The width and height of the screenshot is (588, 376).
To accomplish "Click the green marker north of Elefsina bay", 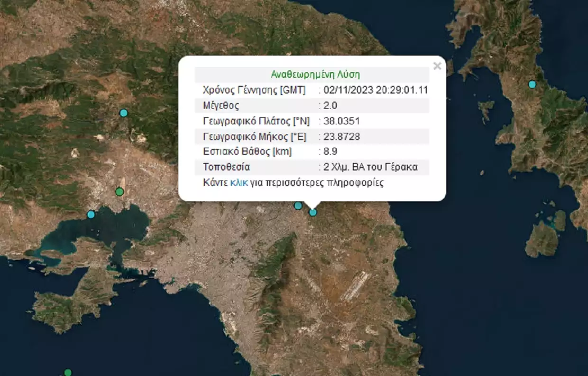I will pos(119,192).
